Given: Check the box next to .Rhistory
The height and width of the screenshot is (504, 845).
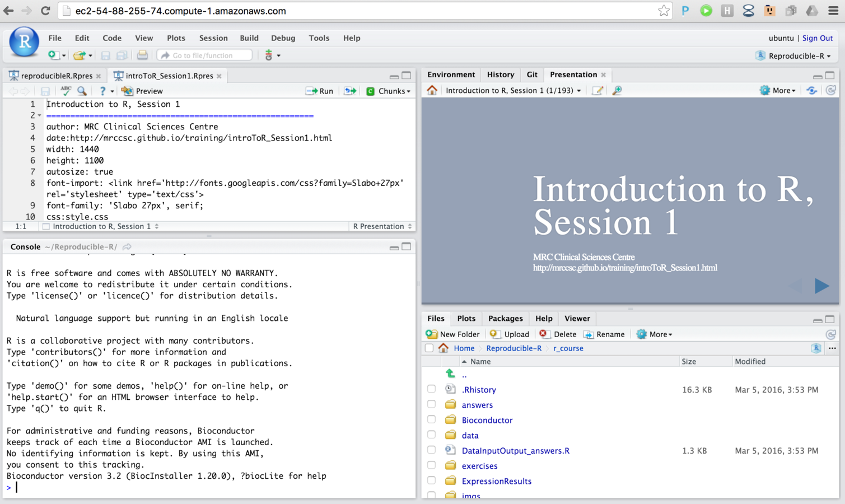Looking at the screenshot, I should click(431, 389).
